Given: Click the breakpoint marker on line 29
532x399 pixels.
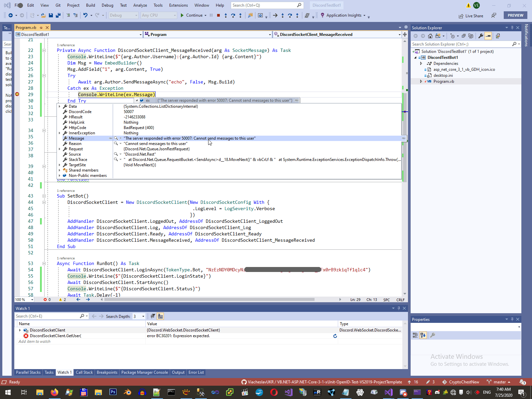Looking at the screenshot, I should tap(17, 94).
